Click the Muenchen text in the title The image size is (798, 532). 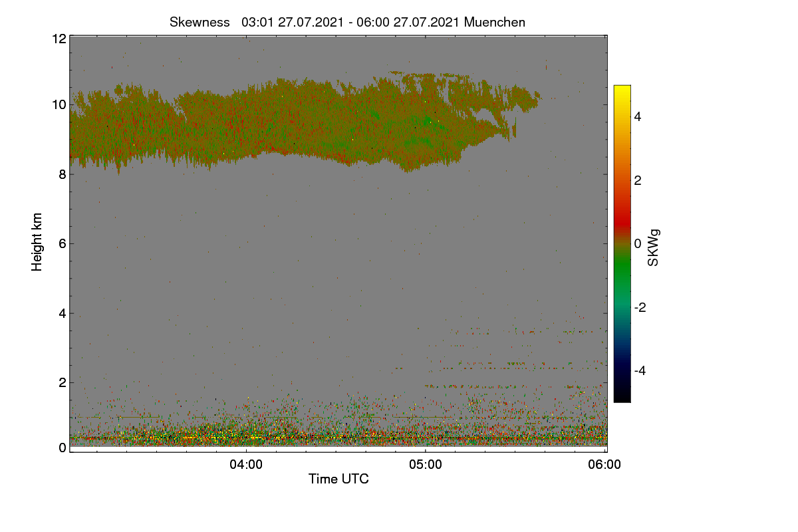coord(495,22)
